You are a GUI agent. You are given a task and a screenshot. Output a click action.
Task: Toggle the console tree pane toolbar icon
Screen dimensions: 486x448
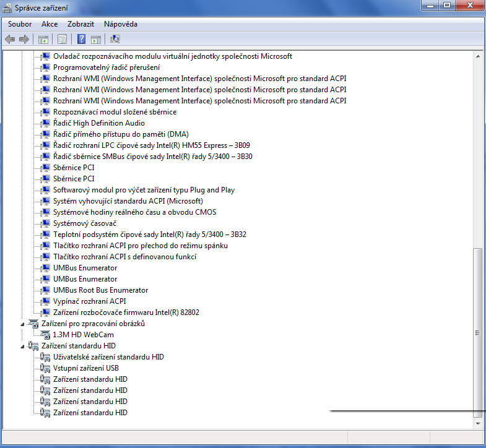(x=43, y=40)
